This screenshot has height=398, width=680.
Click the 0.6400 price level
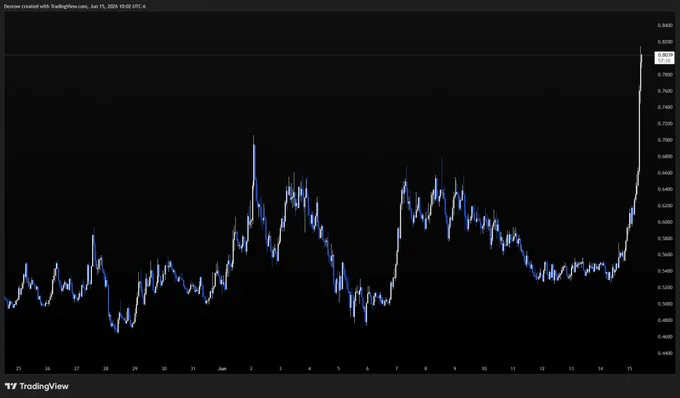pos(665,189)
